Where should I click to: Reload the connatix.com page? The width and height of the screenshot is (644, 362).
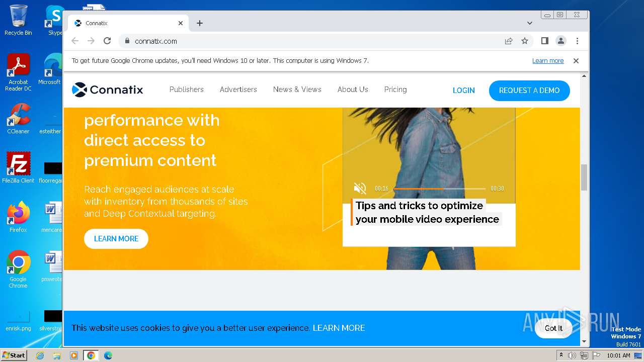(x=107, y=41)
